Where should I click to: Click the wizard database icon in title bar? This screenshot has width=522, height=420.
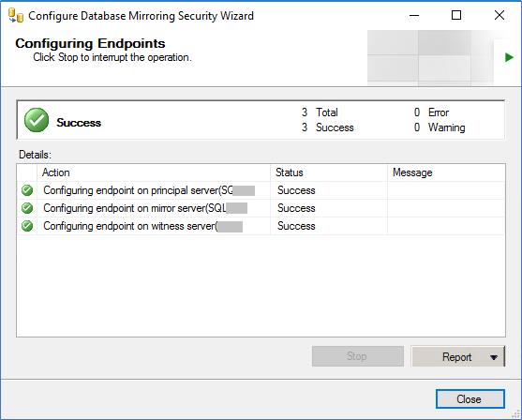(16, 16)
